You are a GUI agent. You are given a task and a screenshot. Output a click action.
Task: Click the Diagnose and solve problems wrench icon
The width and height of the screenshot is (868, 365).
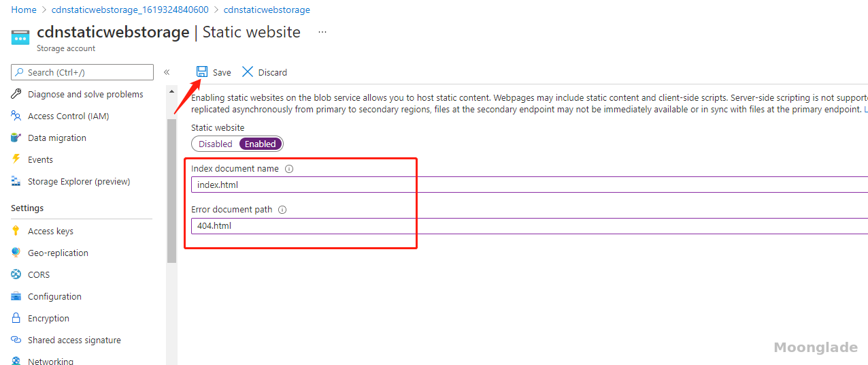tap(16, 94)
